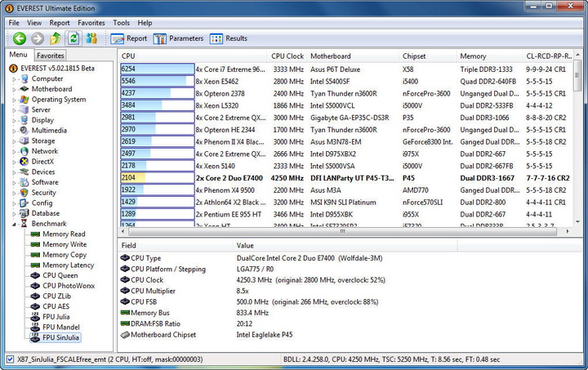
Task: Open the Report toolbar button
Action: click(129, 38)
